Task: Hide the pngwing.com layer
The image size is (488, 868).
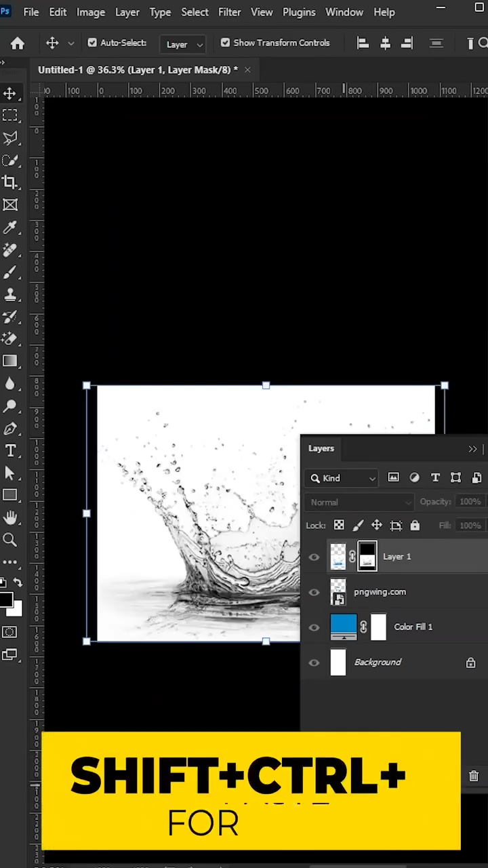Action: coord(314,592)
